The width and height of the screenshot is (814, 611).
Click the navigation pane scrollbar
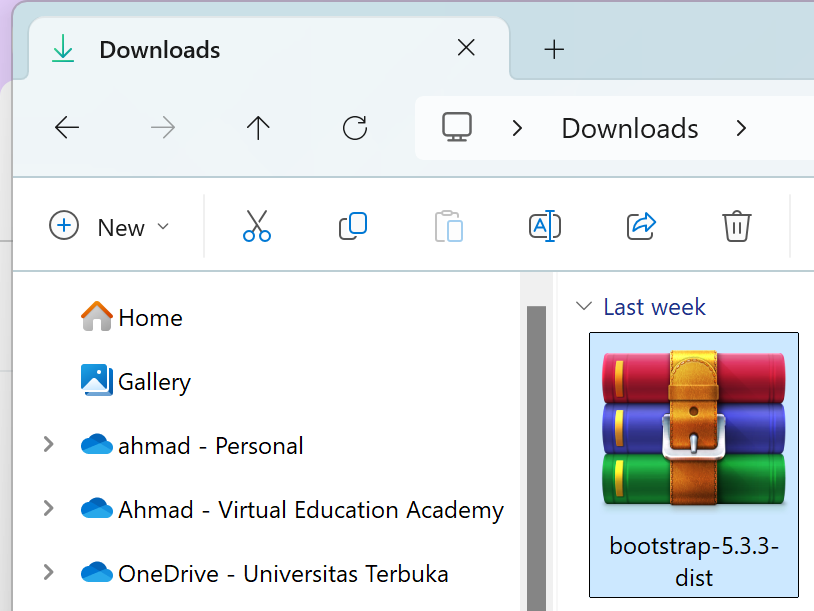point(536,458)
